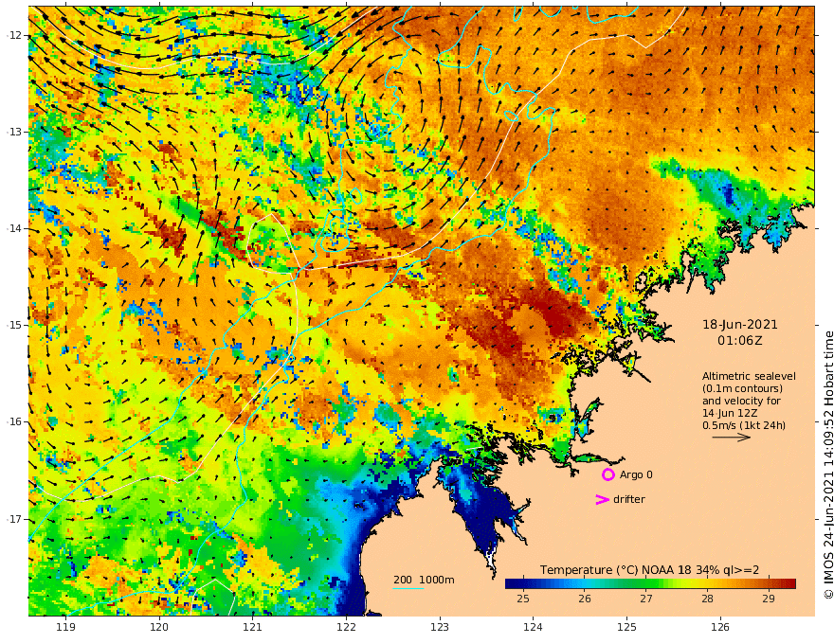Select the date text 18-Jun-2021
This screenshot has height=644, width=834.
click(740, 324)
